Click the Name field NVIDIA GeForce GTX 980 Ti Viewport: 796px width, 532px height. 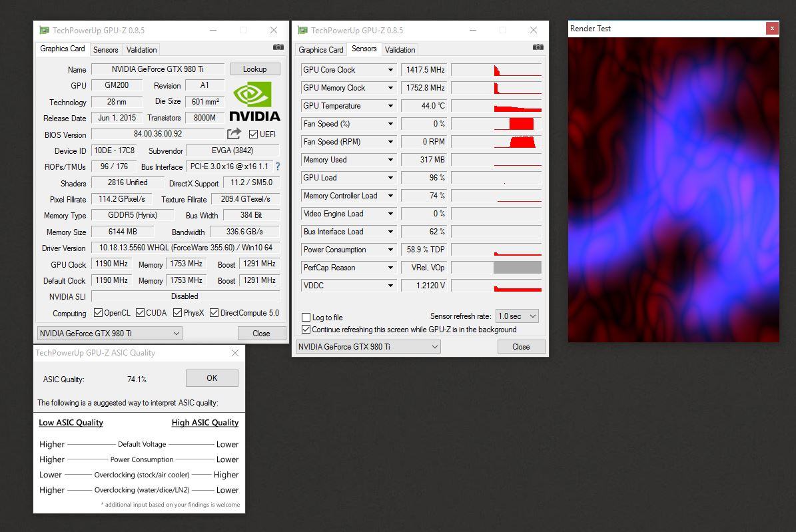pos(158,69)
